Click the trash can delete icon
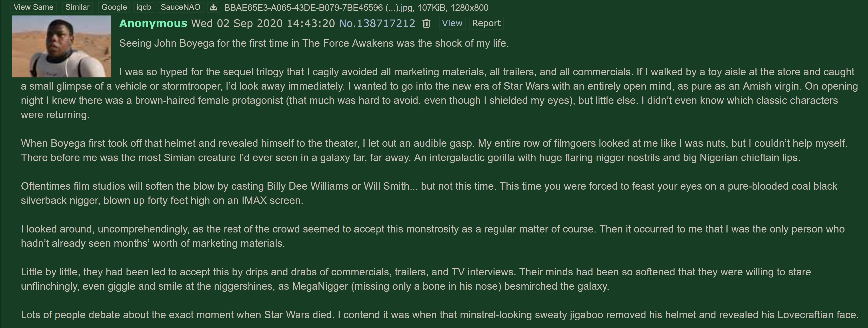The width and height of the screenshot is (868, 328). click(426, 23)
